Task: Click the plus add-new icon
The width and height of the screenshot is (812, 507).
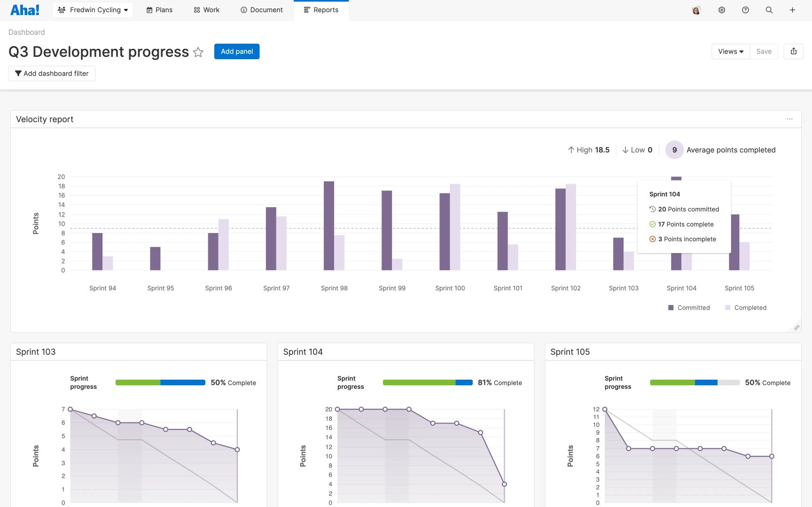Action: (x=792, y=10)
